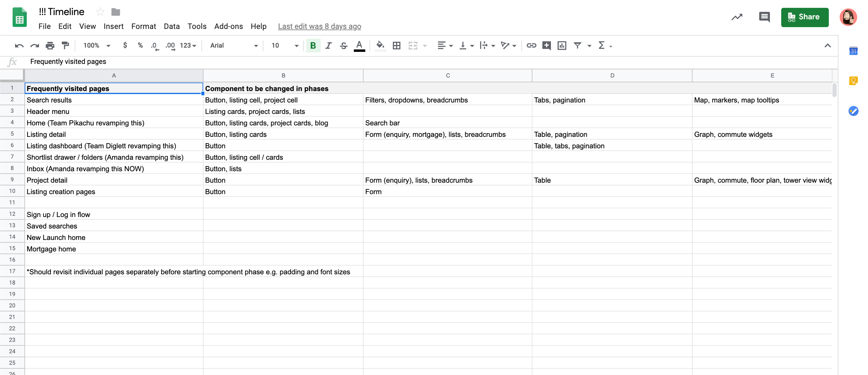
Task: Click the merge cells icon
Action: [x=412, y=45]
